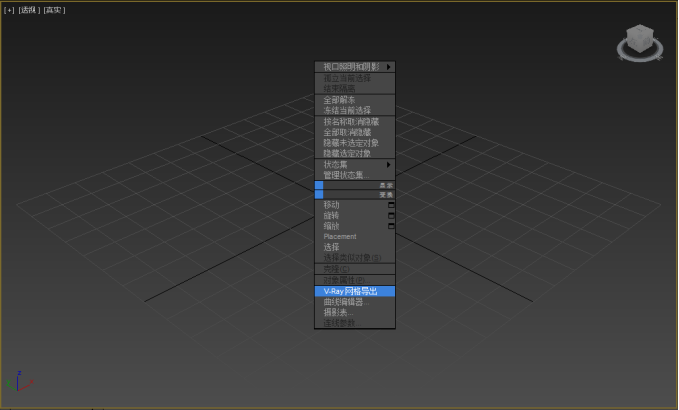Screen dimensions: 679x410
Task: Choose 结束隔离 in quad menu
Action: [355, 88]
